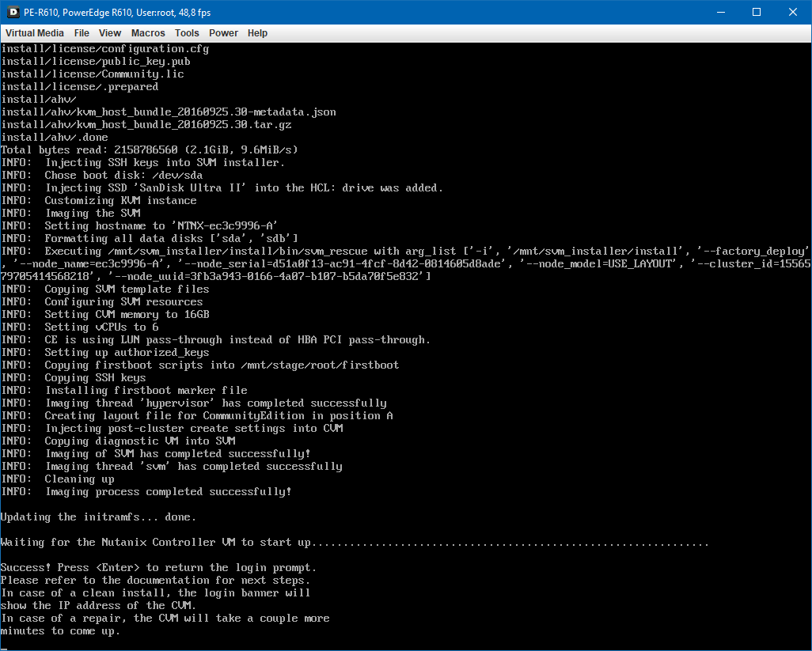The width and height of the screenshot is (812, 651).
Task: Open the Virtual Media menu
Action: [35, 33]
